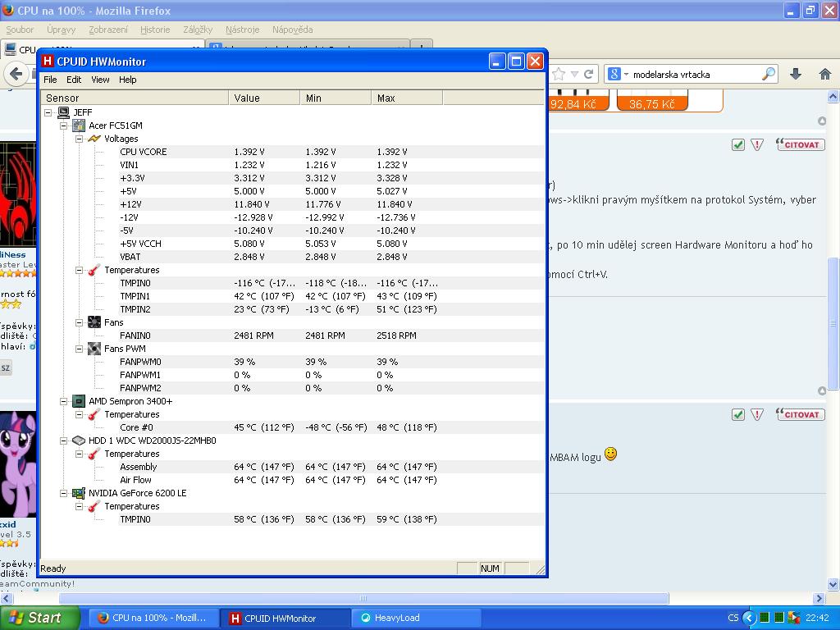Collapse the Fans group expander
840x630 pixels.
coord(80,322)
